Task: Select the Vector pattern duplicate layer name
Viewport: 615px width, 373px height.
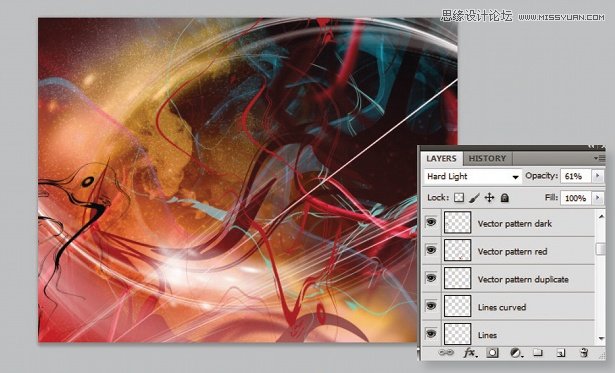Action: (x=523, y=279)
